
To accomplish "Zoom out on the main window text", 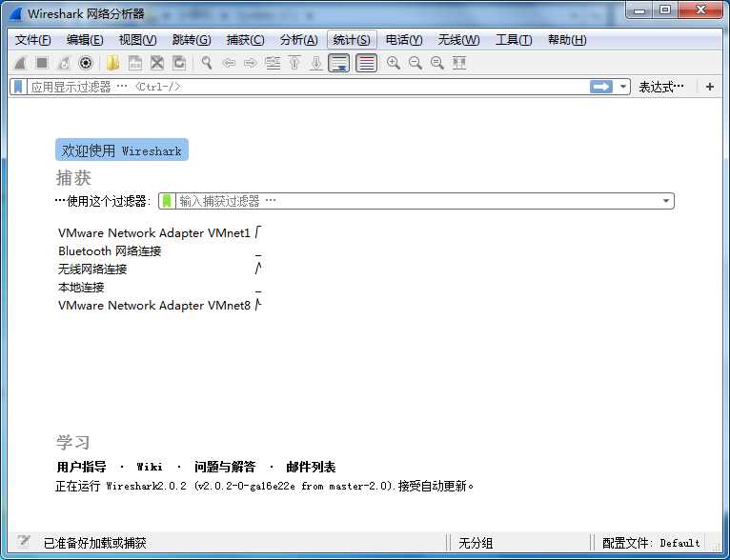I will coord(416,63).
